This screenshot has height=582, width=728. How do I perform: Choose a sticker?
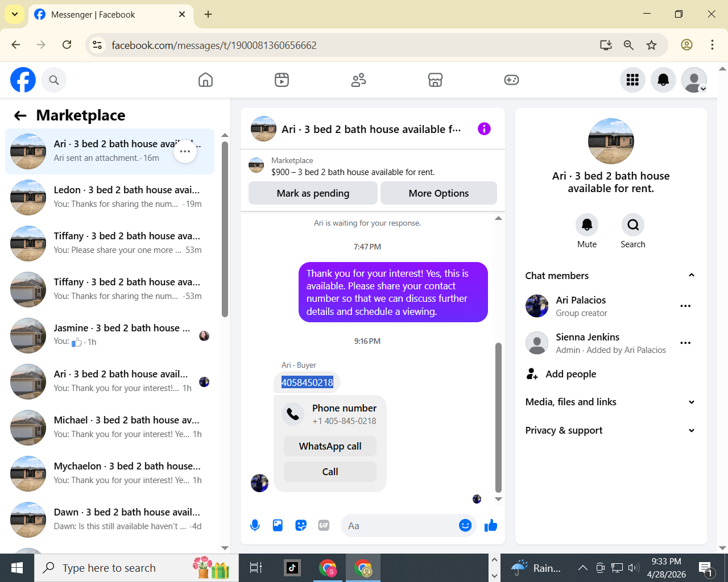301,526
